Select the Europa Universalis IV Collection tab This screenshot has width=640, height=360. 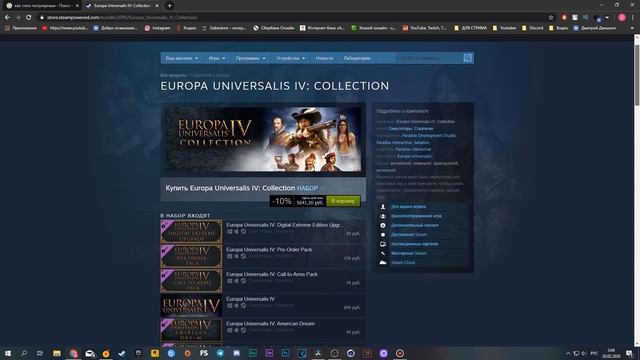122,6
